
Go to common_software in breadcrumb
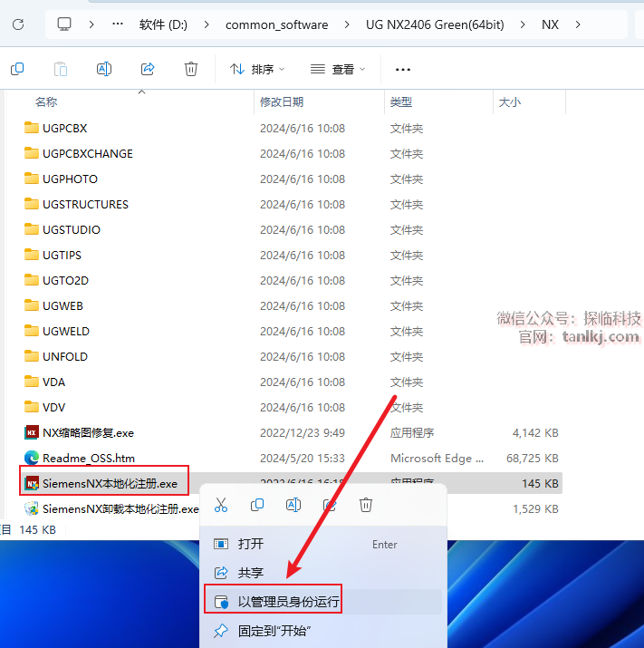click(276, 25)
